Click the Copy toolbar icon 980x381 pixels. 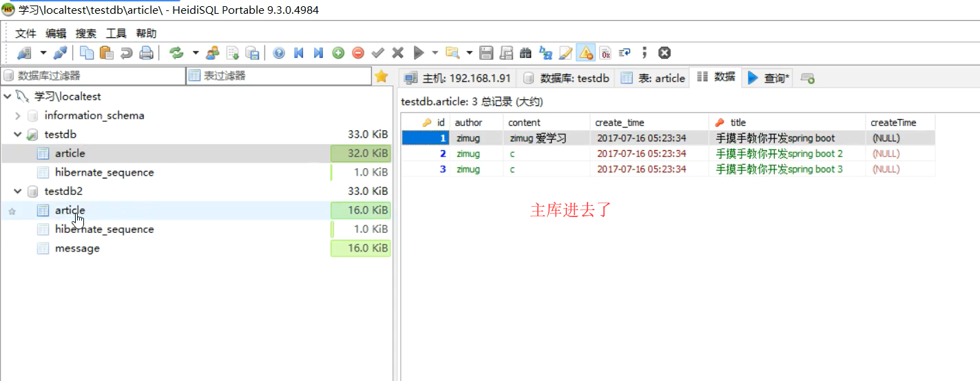[x=87, y=52]
